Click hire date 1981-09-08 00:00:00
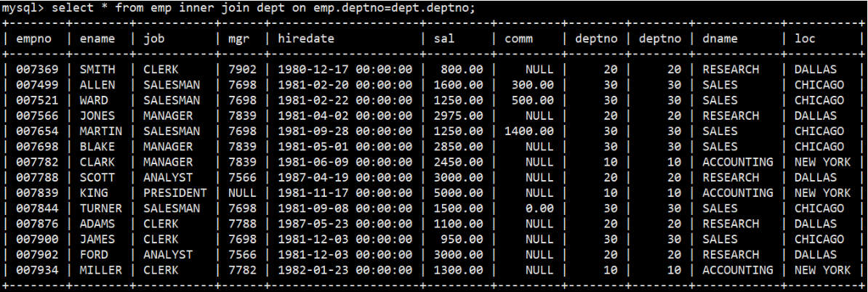Screen dimensions: 868x292 click(x=345, y=208)
